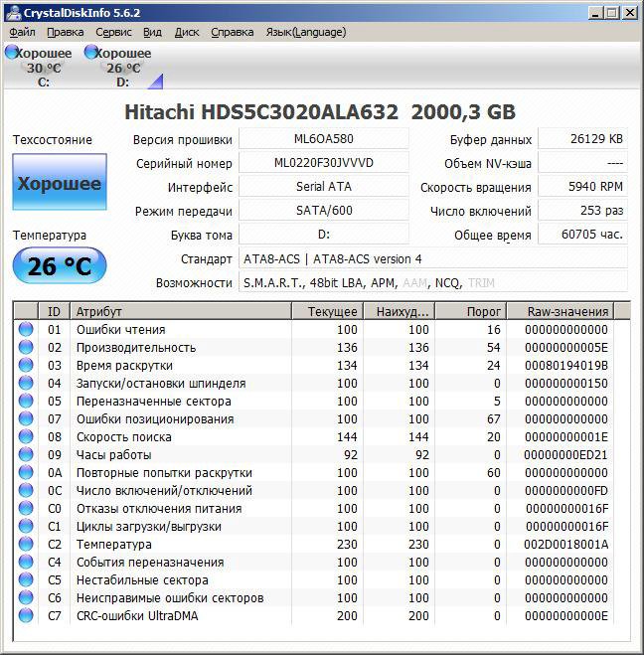This screenshot has width=644, height=655.
Task: Select status orb next to Часы работы
Action: [x=26, y=455]
